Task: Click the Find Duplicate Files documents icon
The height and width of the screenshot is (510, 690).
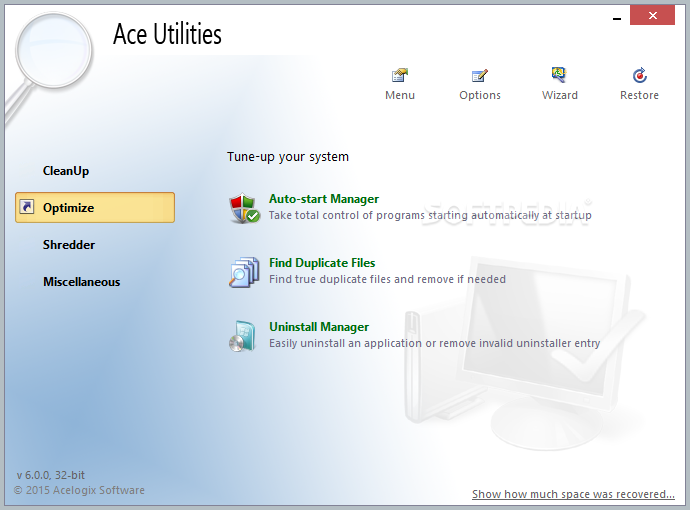Action: click(x=244, y=272)
